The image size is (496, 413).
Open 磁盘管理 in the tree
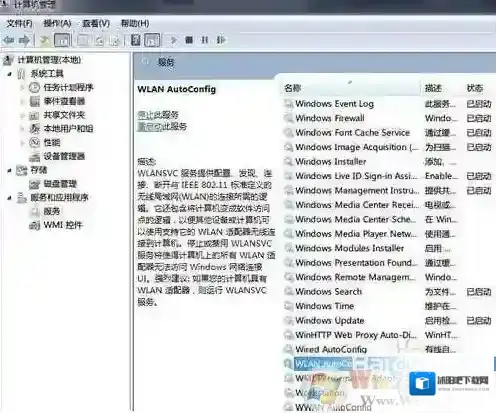[60, 184]
